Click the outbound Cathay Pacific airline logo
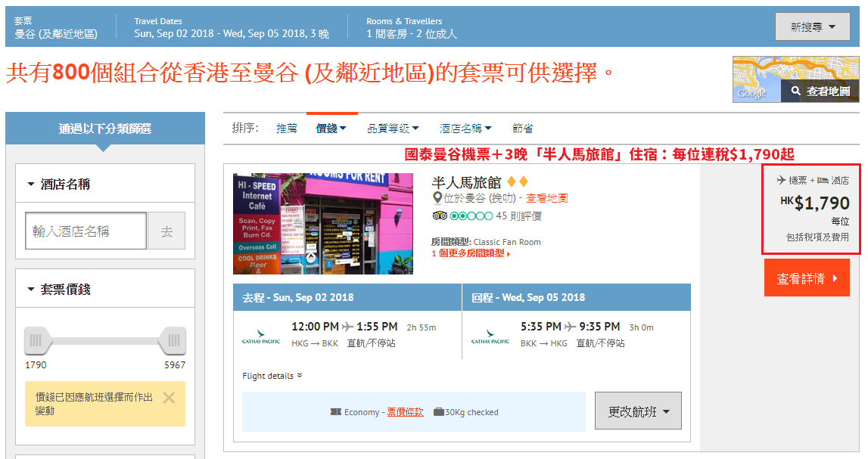The height and width of the screenshot is (459, 868). [x=261, y=336]
